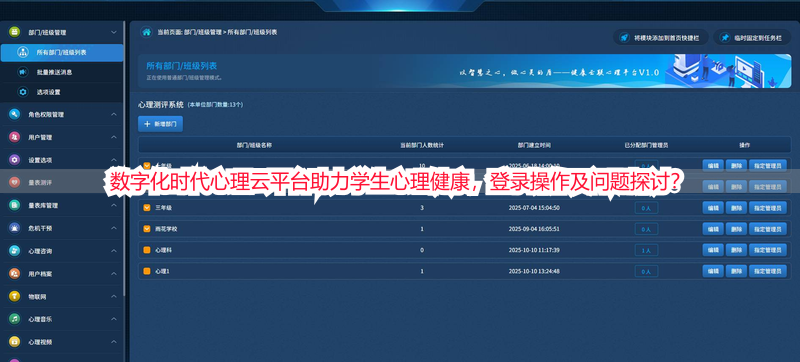Click 编辑 for the 雨花学校 row
The image size is (800, 362).
[x=713, y=229]
